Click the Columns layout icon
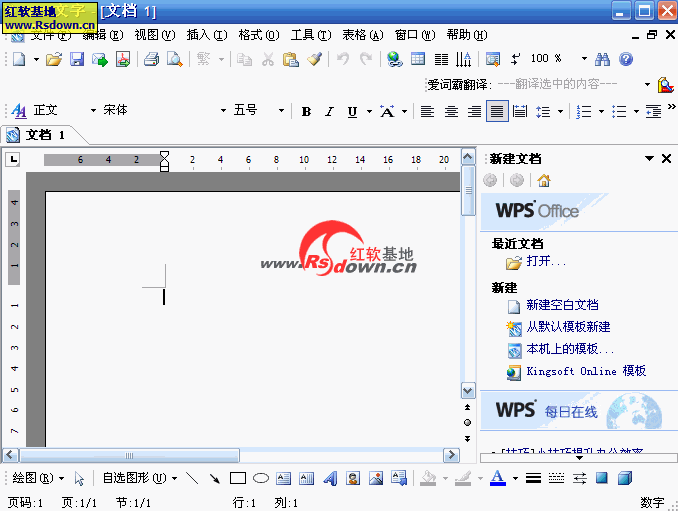This screenshot has height=515, width=678. tap(441, 59)
